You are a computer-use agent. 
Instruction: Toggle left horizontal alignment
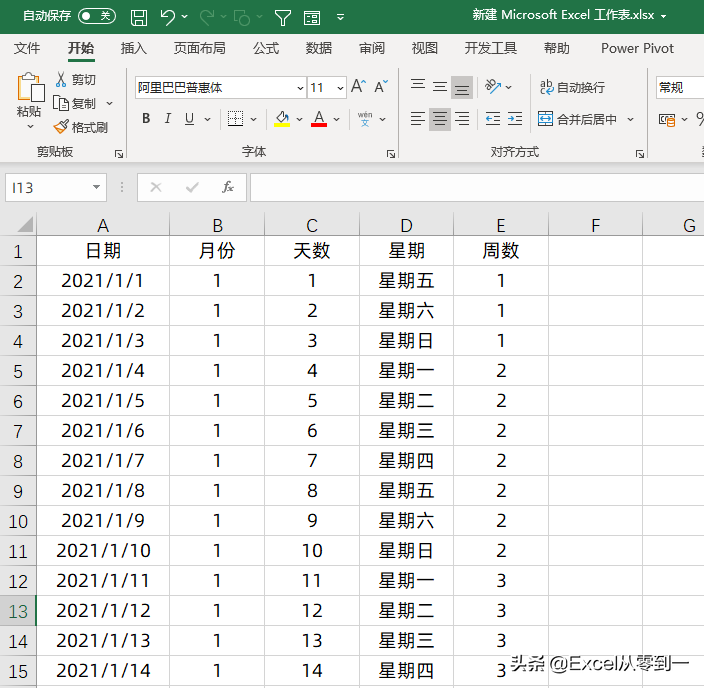[x=418, y=119]
